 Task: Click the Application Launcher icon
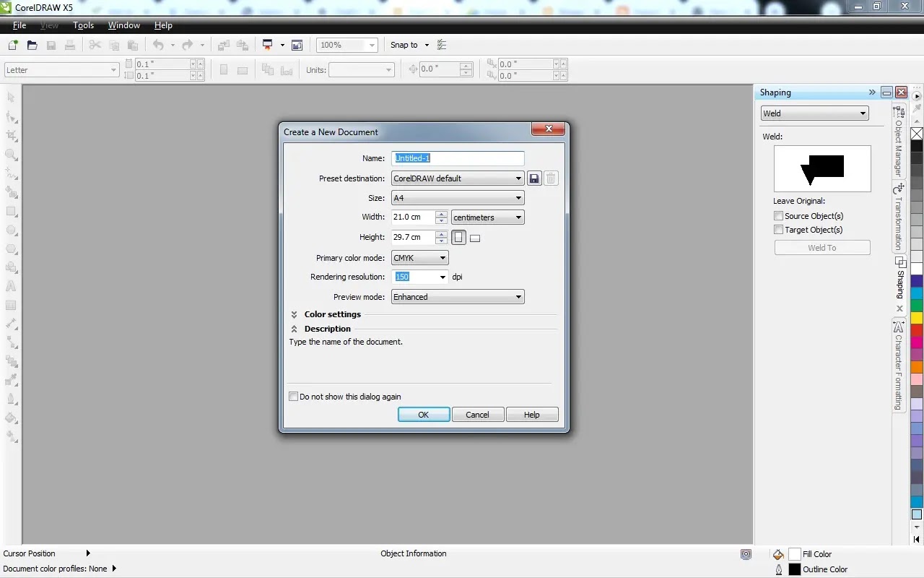[x=267, y=45]
